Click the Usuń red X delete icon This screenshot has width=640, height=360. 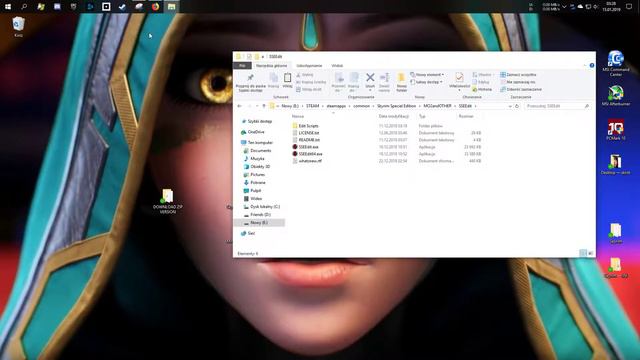click(x=370, y=77)
